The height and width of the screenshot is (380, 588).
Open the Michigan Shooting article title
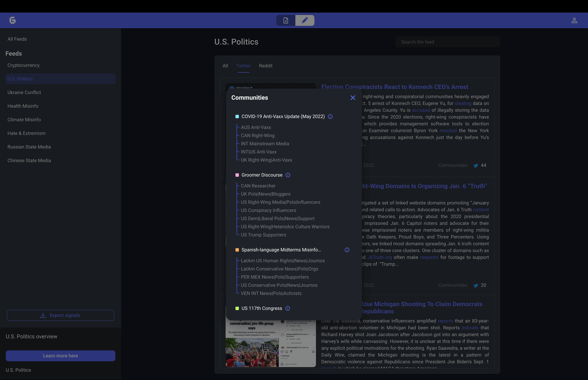click(x=422, y=308)
